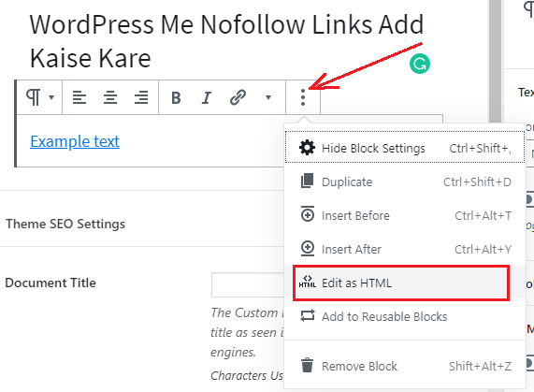Click the Ctrl+Shift+D shortcut text
534x392 pixels.
pos(477,181)
